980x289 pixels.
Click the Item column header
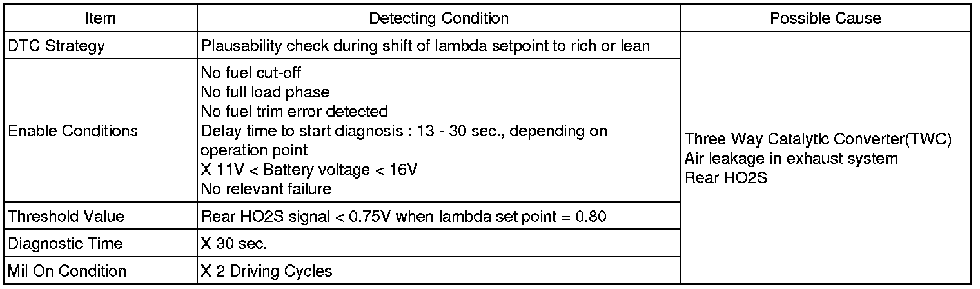(101, 19)
